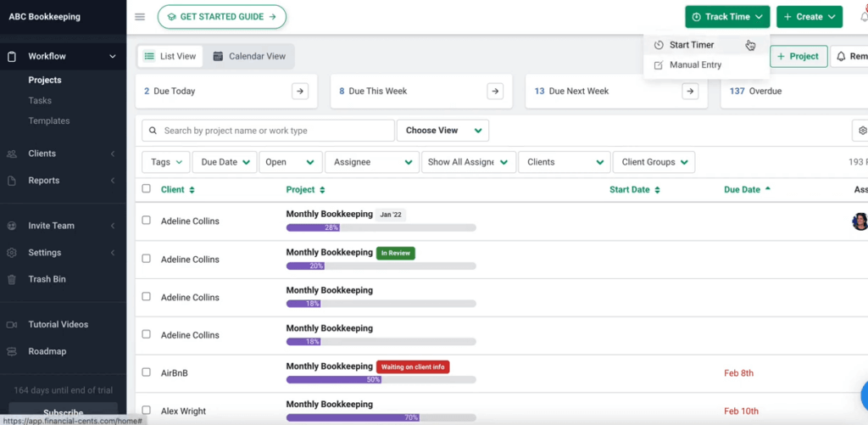The image size is (868, 425).
Task: Choose Start Timer from Track Time menu
Action: pyautogui.click(x=691, y=45)
